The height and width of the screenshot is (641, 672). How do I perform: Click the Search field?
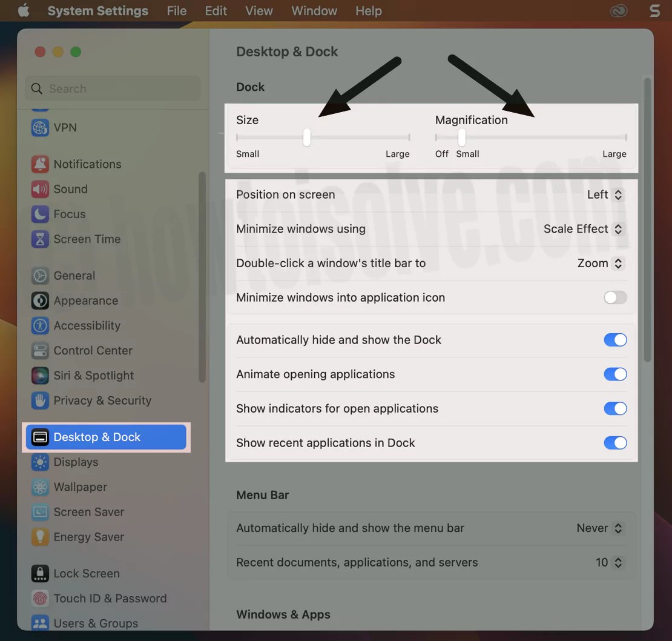112,88
